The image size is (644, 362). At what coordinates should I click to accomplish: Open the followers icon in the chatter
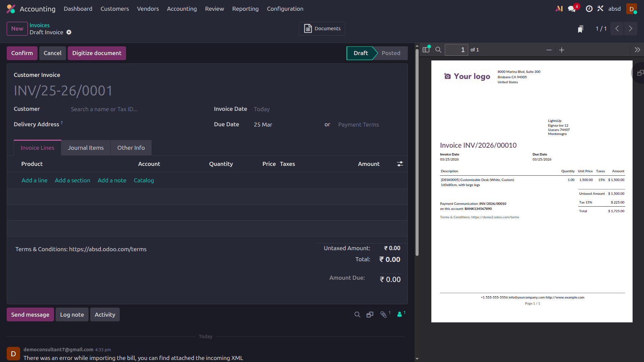click(400, 315)
